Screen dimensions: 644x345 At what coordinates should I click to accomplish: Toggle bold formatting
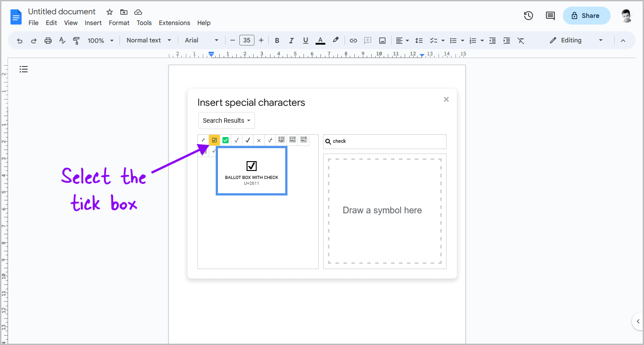[x=277, y=40]
